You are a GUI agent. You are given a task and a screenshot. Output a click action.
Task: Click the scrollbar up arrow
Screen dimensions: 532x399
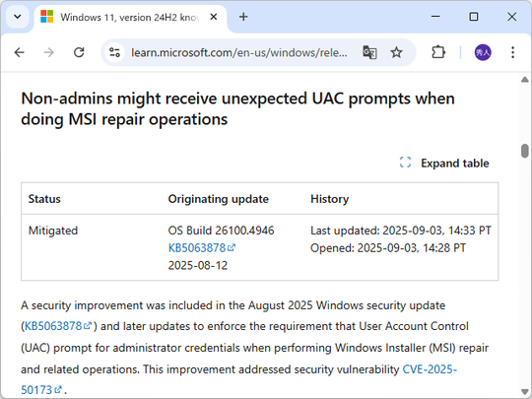coord(524,80)
